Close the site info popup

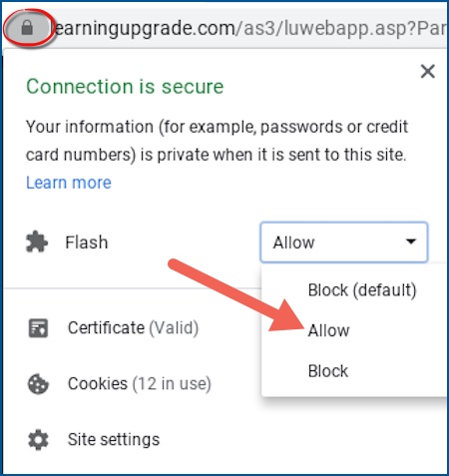click(428, 72)
